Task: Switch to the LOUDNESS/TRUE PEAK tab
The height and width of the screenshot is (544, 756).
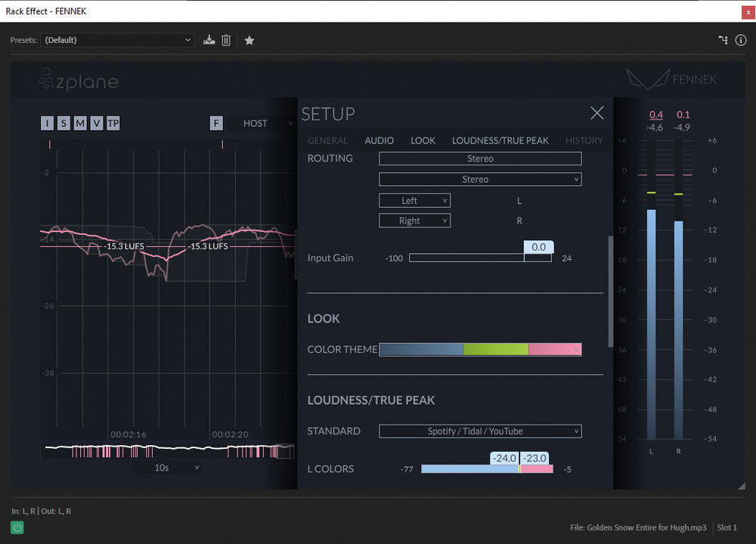Action: (x=500, y=141)
